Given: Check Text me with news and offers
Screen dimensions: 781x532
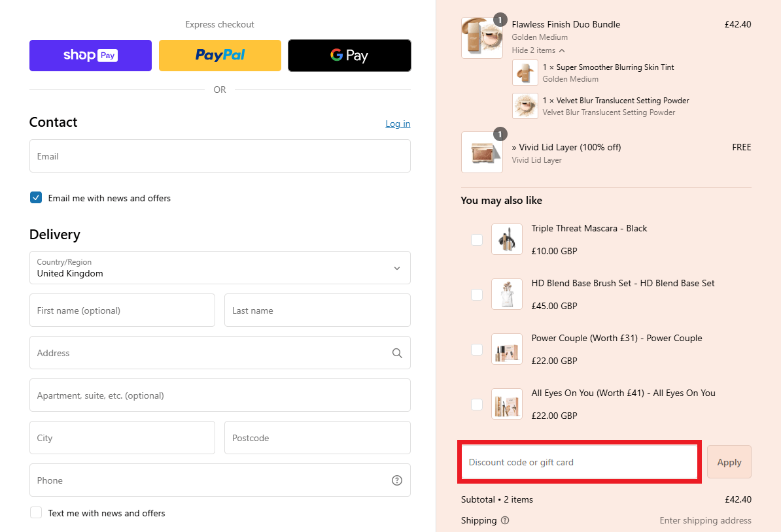Looking at the screenshot, I should [x=36, y=512].
